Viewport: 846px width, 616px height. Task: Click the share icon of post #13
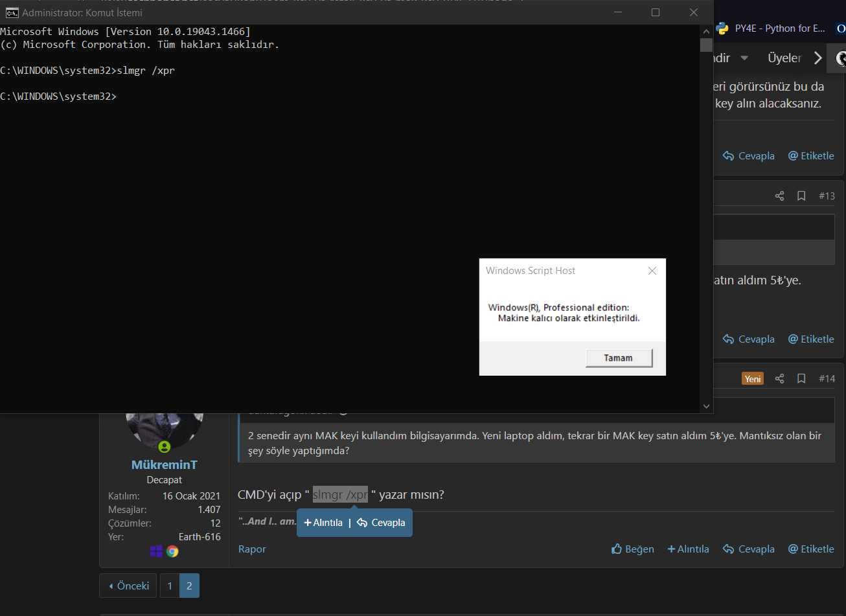779,196
